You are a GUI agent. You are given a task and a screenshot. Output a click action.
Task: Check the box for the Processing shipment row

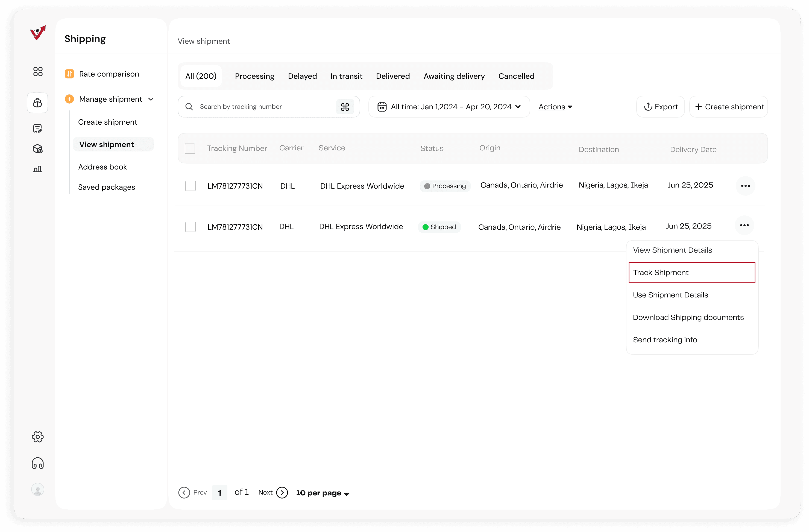[190, 186]
